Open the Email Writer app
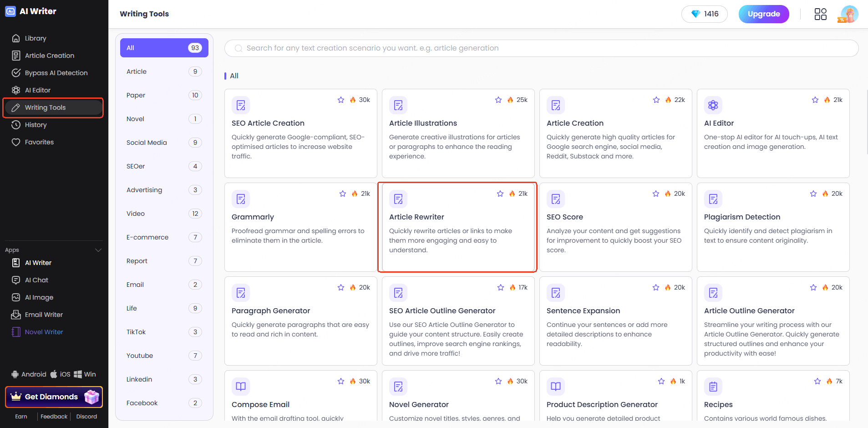 pyautogui.click(x=53, y=315)
